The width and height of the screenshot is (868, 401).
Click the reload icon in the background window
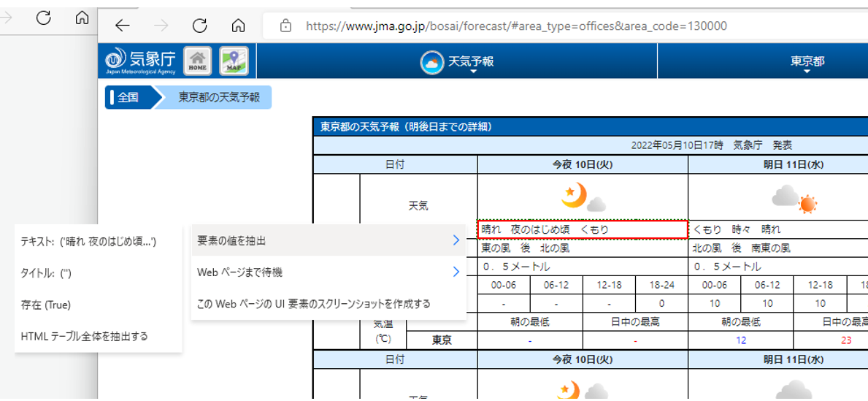click(43, 18)
